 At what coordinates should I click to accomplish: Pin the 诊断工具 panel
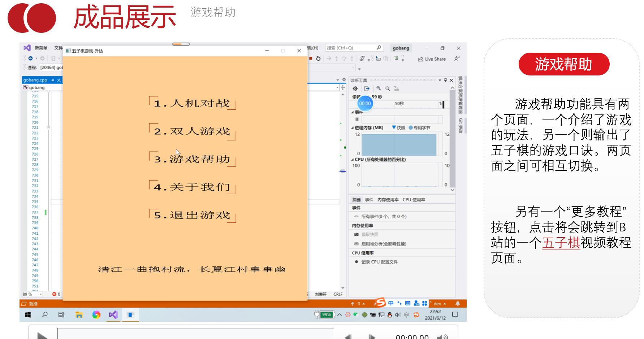point(445,80)
